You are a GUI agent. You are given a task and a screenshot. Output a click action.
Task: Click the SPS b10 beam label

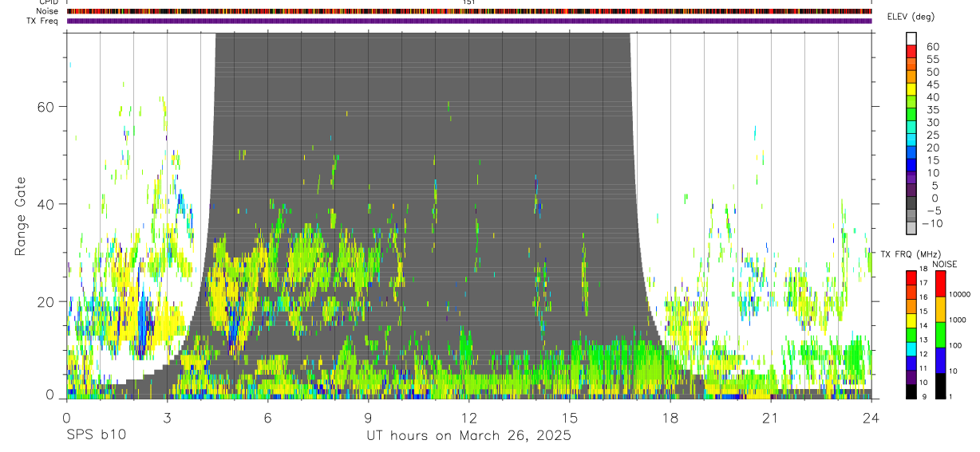94,436
